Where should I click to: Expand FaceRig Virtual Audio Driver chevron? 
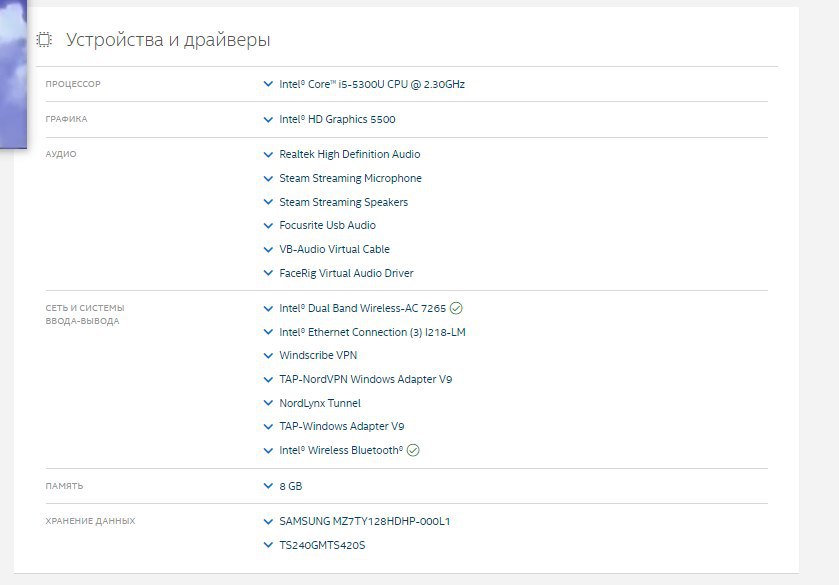click(x=268, y=273)
